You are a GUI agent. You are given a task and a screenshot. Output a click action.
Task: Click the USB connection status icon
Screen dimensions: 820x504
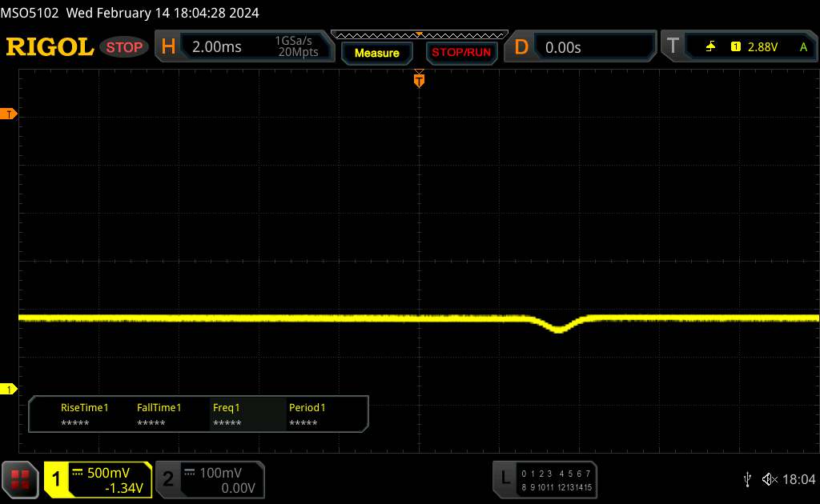(747, 478)
